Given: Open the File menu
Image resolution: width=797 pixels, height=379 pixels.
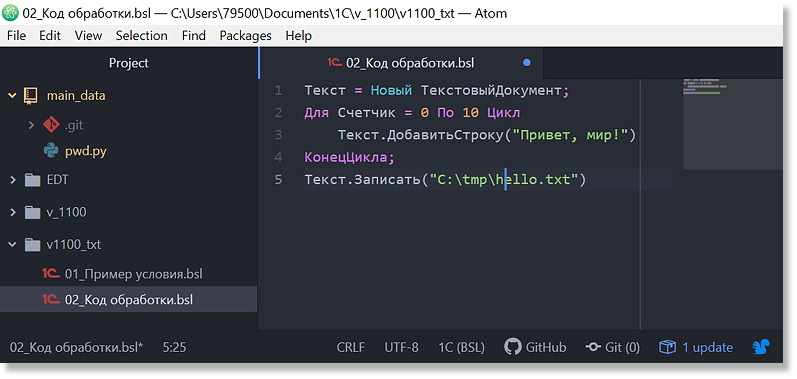Looking at the screenshot, I should (16, 36).
